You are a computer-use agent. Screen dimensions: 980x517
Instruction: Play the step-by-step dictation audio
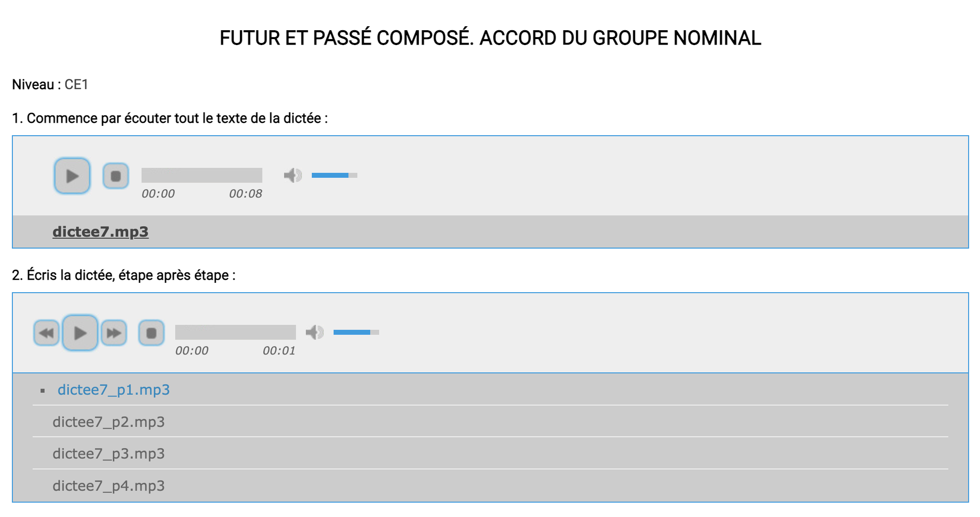click(80, 333)
